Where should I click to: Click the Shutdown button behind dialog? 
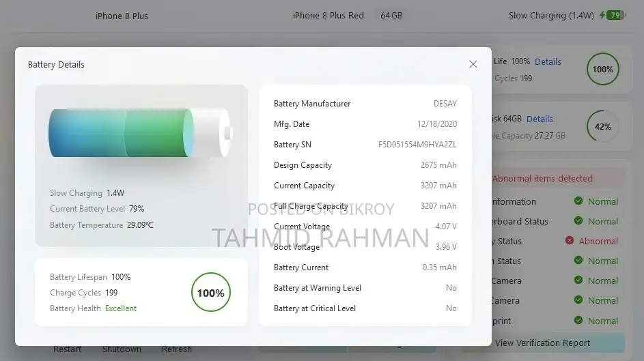pos(122,349)
